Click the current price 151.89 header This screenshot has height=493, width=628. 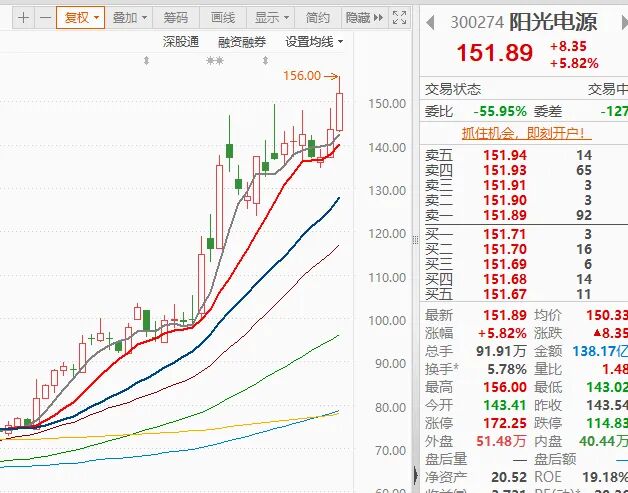pos(495,52)
